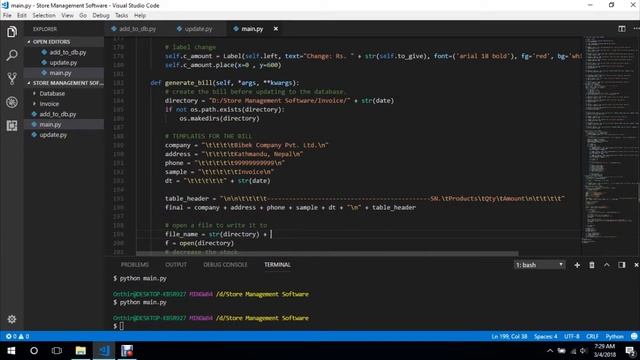Open the volume tray icon
Viewport: 640px width, 360px height.
coord(584,351)
